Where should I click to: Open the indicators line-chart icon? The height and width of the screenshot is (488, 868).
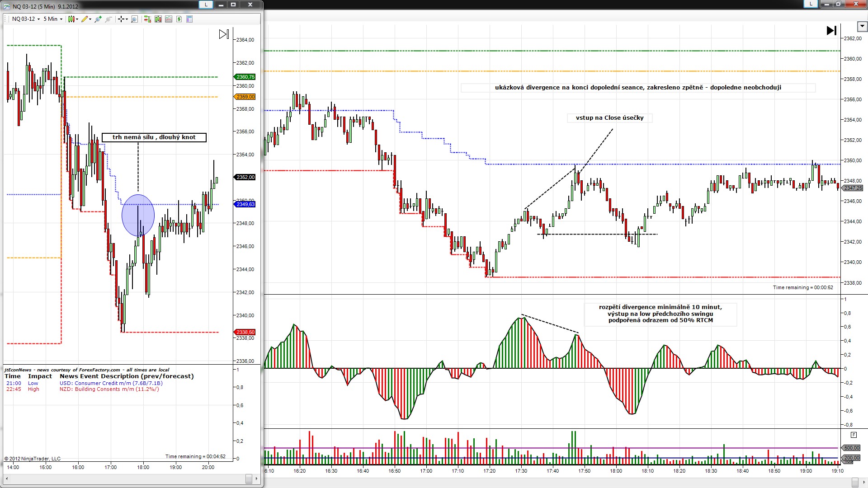(x=169, y=19)
